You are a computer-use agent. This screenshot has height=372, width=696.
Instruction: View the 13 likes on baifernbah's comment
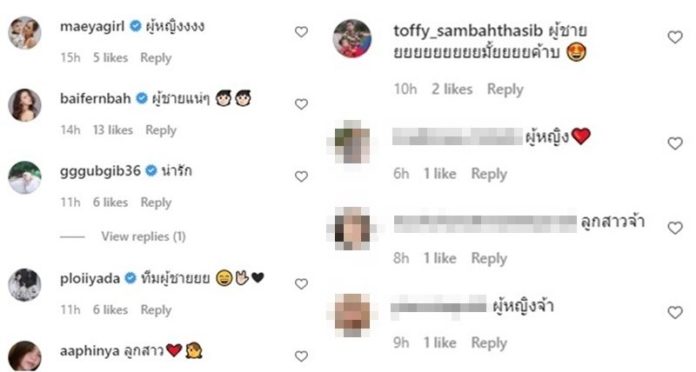113,130
